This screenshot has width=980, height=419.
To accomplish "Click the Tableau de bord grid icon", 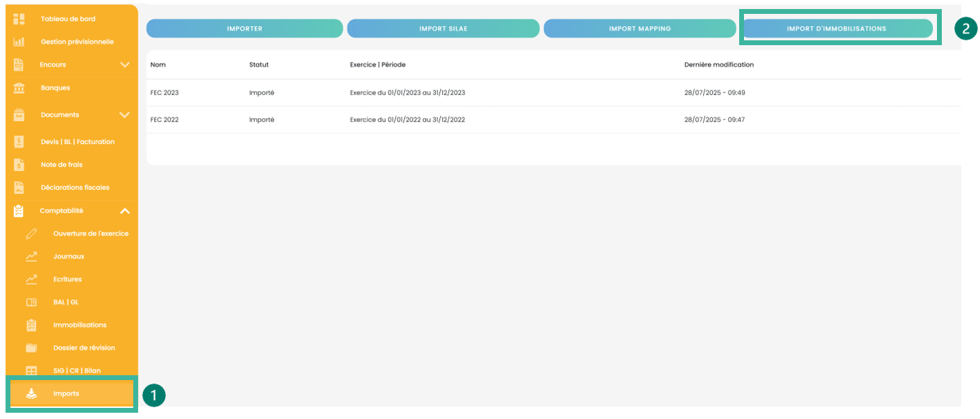I will [x=19, y=19].
